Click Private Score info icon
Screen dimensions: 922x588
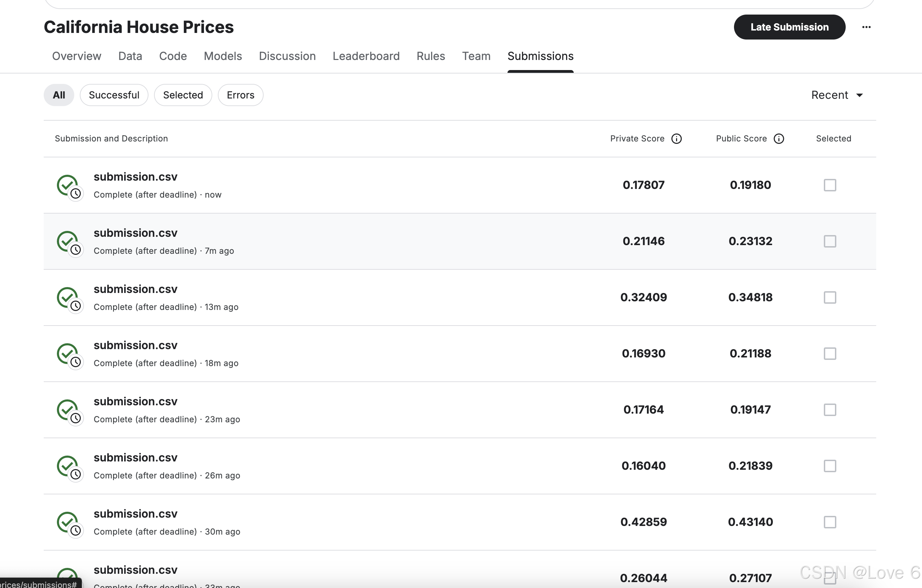[x=676, y=139]
